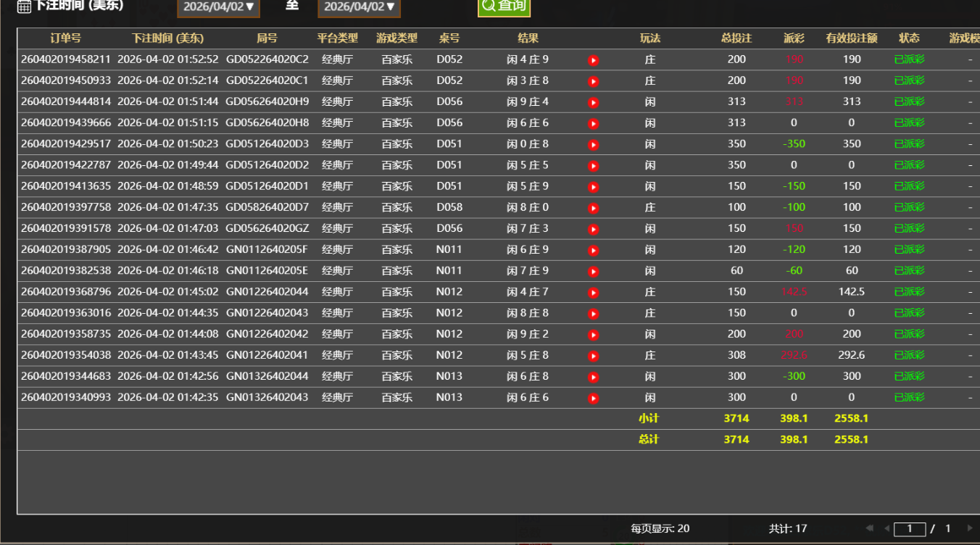
Task: Click the 总投注 column header
Action: click(736, 38)
